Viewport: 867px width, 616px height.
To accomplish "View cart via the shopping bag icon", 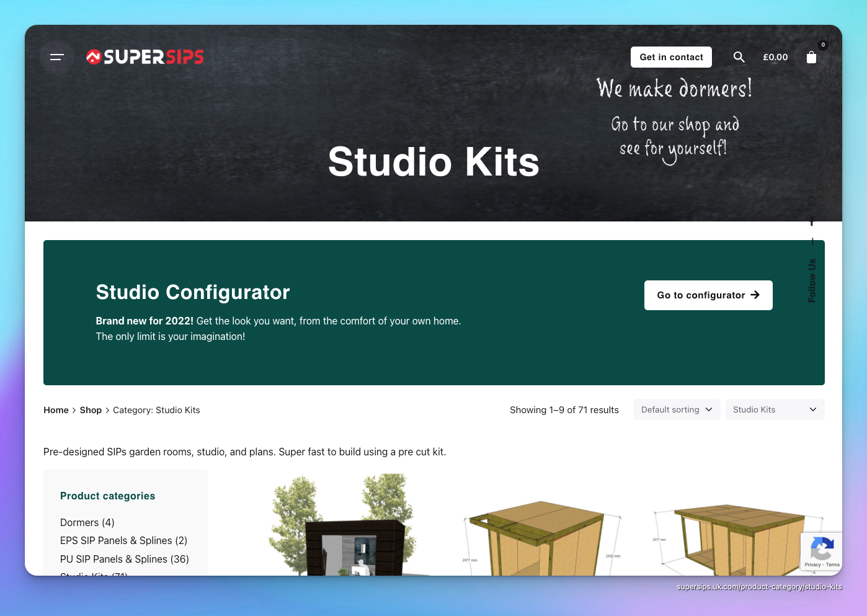I will pyautogui.click(x=811, y=57).
